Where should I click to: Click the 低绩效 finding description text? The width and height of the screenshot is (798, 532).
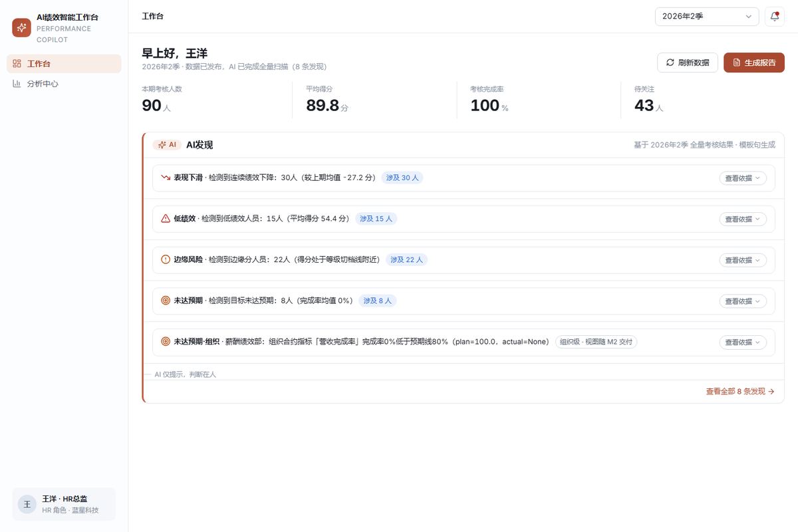click(x=275, y=219)
